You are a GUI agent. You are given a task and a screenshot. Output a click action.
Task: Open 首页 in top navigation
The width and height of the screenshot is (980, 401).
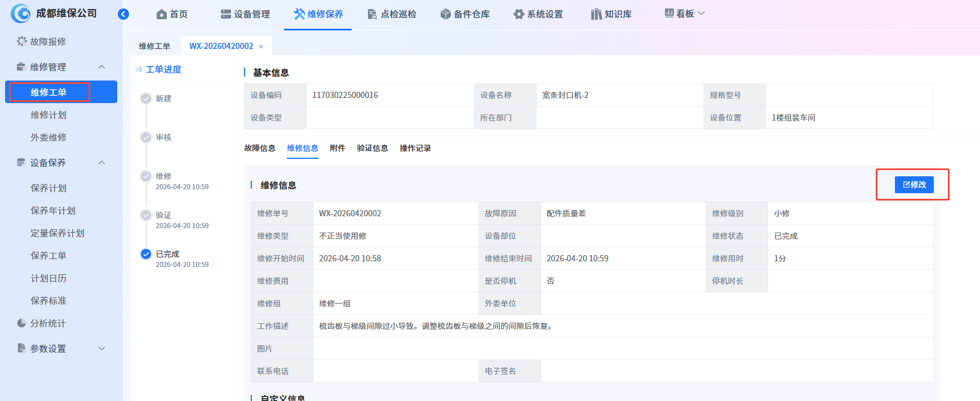179,14
